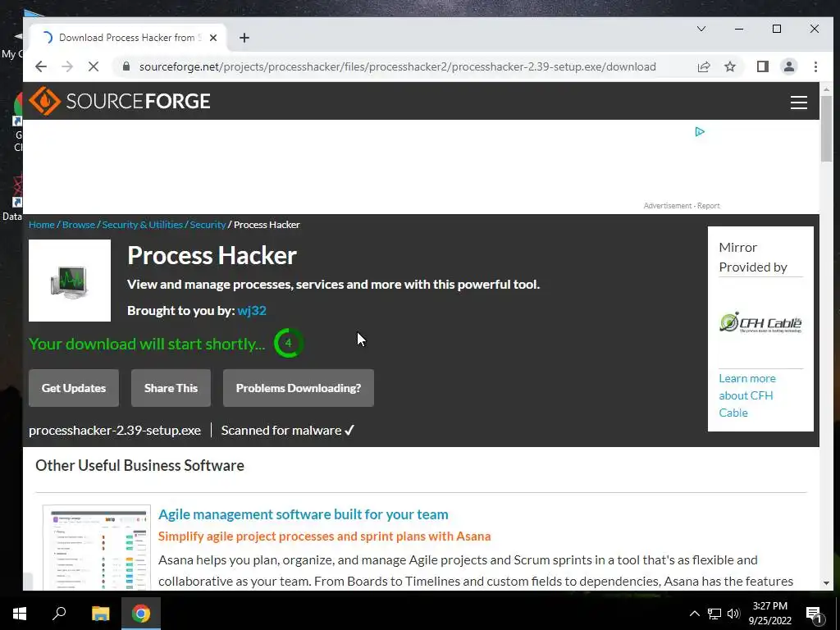Select the Download Process Hacker tab
Viewport: 840px width, 630px height.
(x=127, y=38)
